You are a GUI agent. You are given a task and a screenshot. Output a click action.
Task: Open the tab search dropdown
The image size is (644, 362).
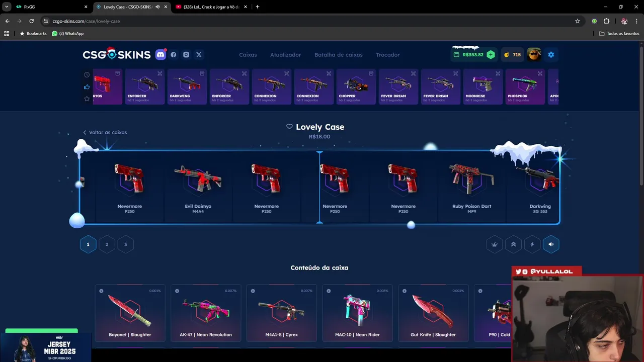pyautogui.click(x=7, y=7)
